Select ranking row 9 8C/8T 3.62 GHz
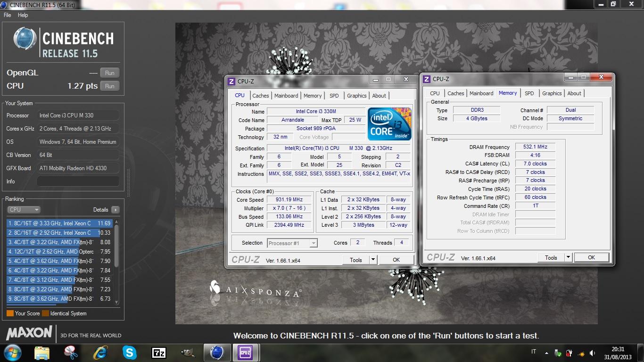The image size is (644, 362). click(59, 299)
